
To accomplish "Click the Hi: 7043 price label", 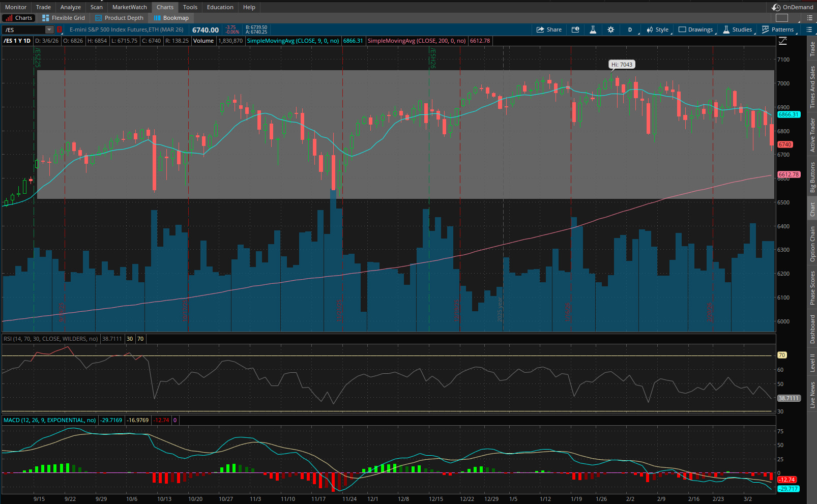I will (x=622, y=64).
